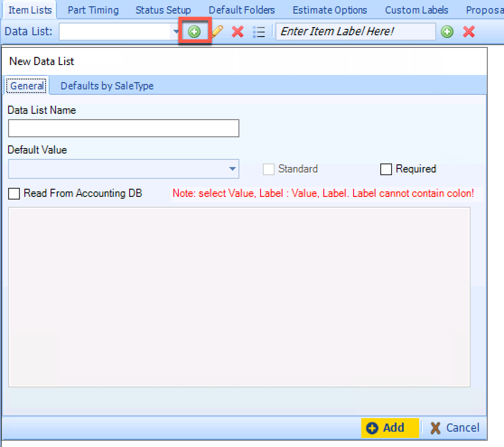
Task: Delete data list with red X icon
Action: click(238, 32)
